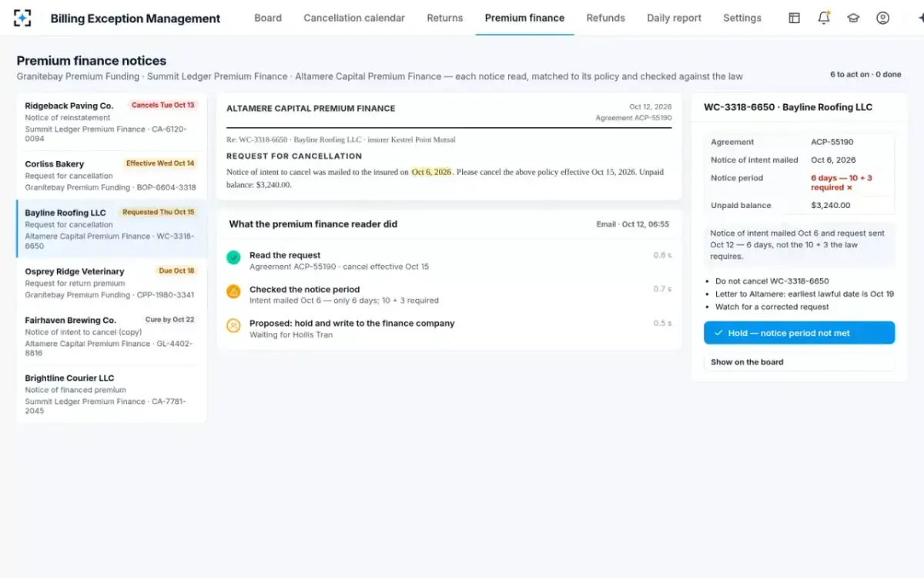Select the Ridgeback Paving Co. notice
Image resolution: width=924 pixels, height=578 pixels.
(x=112, y=122)
